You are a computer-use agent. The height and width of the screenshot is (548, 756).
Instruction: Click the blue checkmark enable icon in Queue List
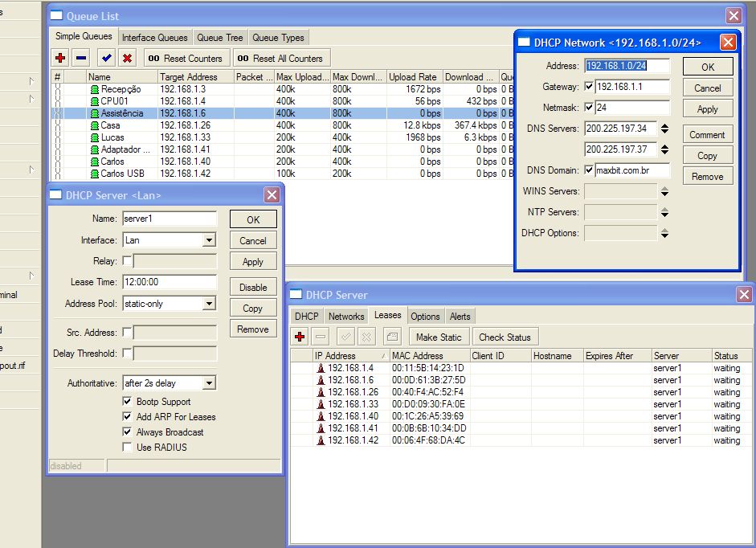pyautogui.click(x=106, y=58)
